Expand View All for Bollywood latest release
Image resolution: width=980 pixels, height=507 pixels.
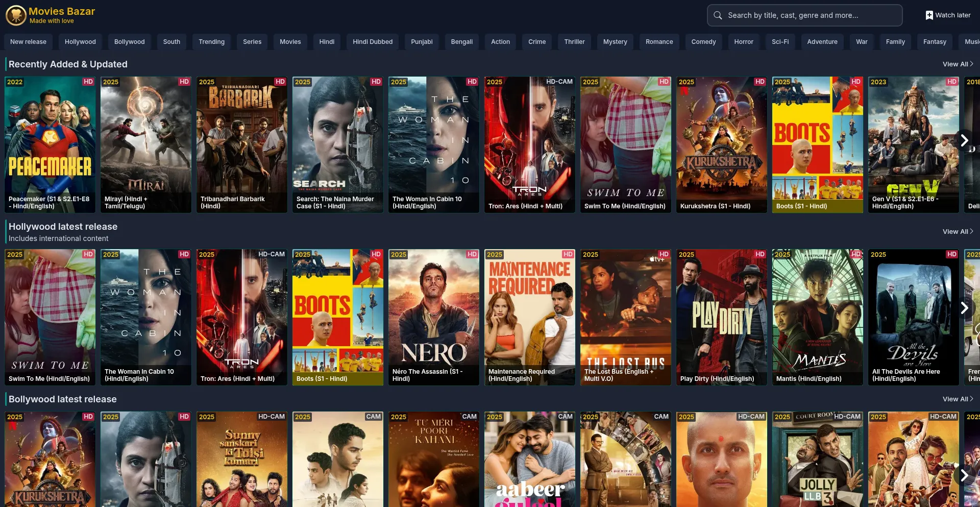point(958,399)
